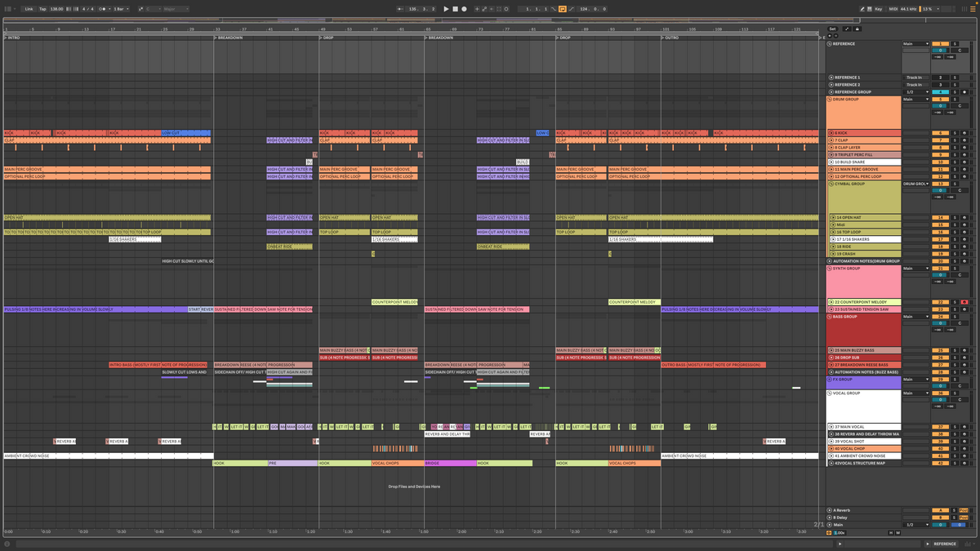This screenshot has width=980, height=551.
Task: Toggle Draw Mode pencil icon
Action: pyautogui.click(x=862, y=9)
